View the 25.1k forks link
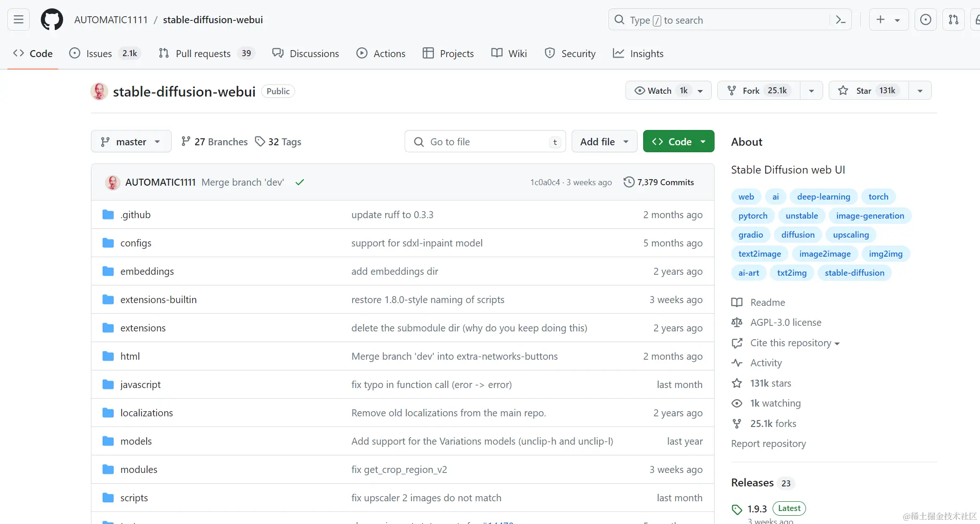This screenshot has width=980, height=524. tap(764, 424)
